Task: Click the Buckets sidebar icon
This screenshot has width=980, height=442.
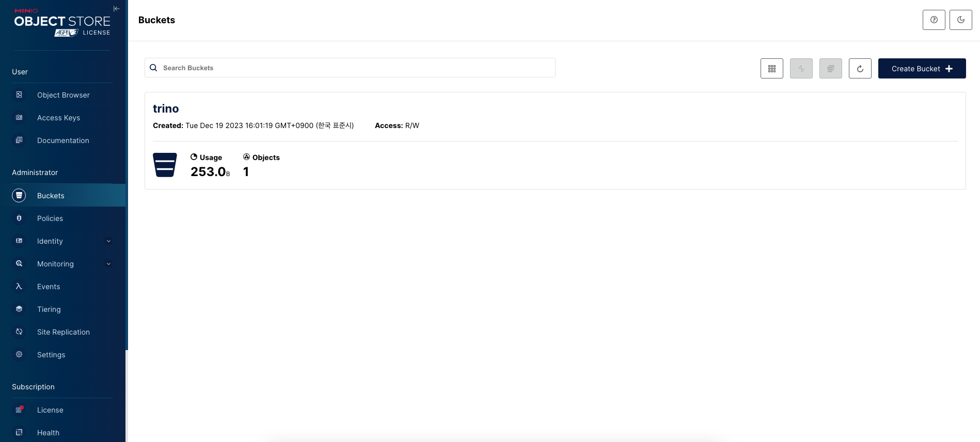Action: point(19,195)
